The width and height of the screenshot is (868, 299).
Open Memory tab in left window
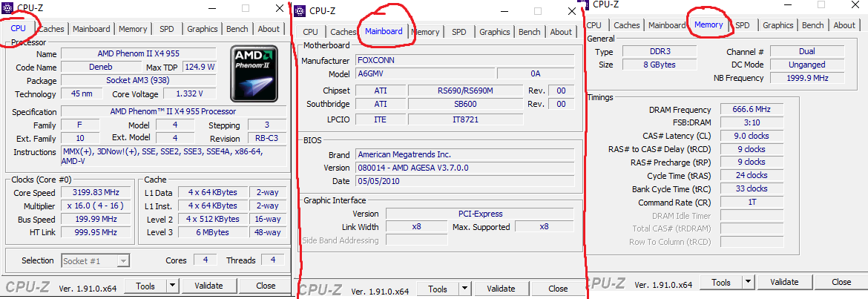133,29
